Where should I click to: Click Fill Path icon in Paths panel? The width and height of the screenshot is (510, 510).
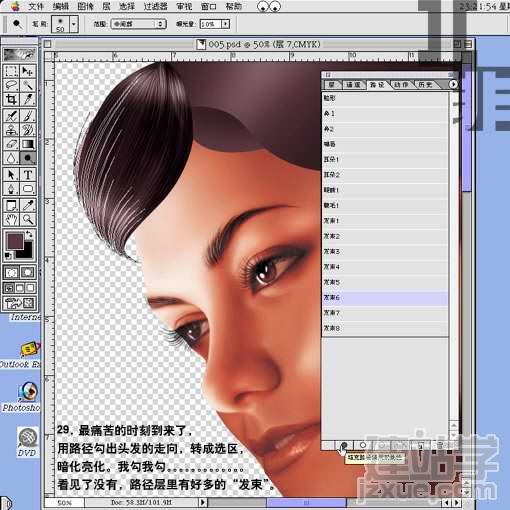click(344, 445)
